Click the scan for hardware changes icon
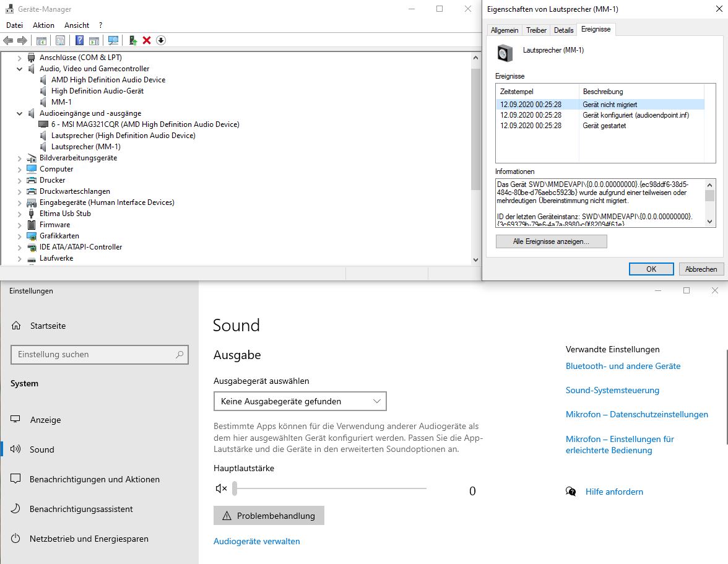The width and height of the screenshot is (728, 564). [x=113, y=40]
